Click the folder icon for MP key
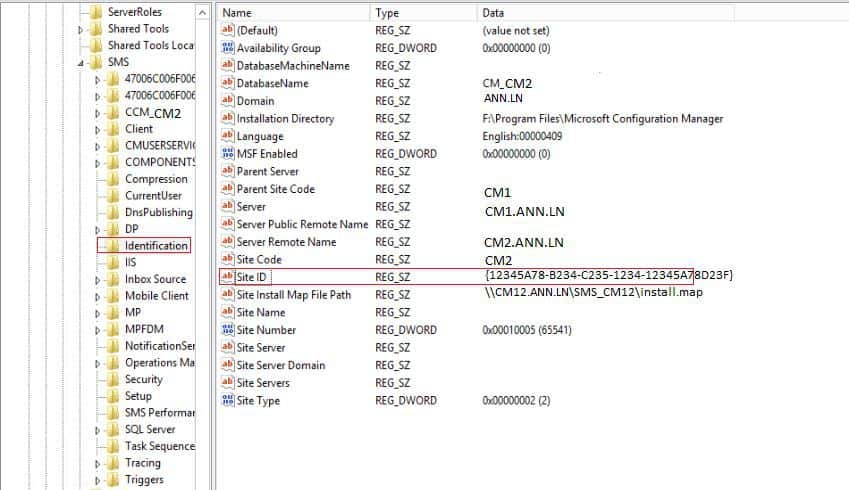 [113, 312]
